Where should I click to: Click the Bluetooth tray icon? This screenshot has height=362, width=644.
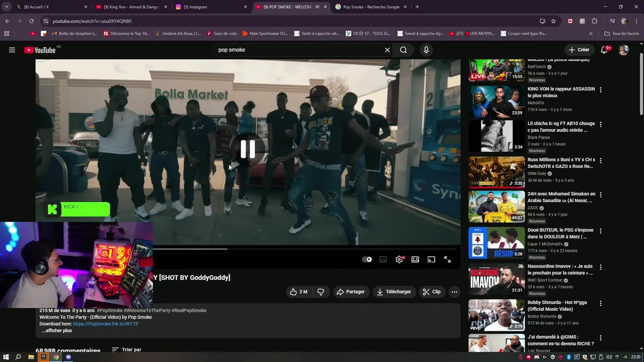pyautogui.click(x=569, y=357)
